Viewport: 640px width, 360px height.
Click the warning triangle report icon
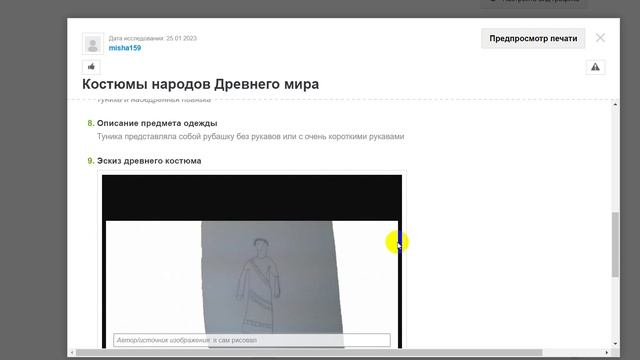point(595,67)
